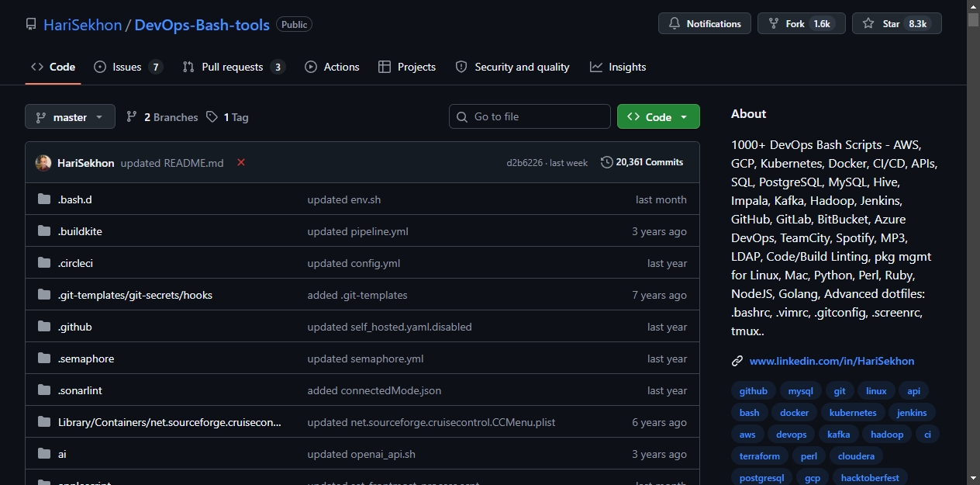980x485 pixels.
Task: Open the 20,361 Commits history
Action: (x=642, y=162)
